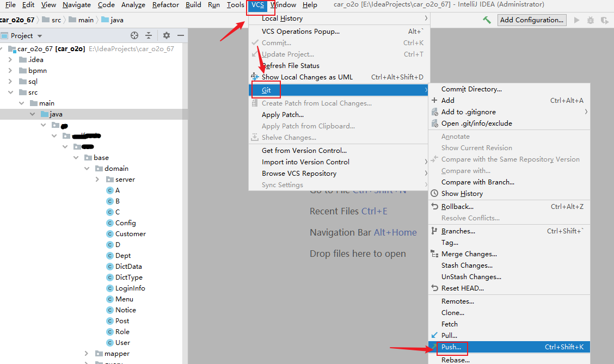Image resolution: width=614 pixels, height=364 pixels.
Task: Open the Help menu
Action: tap(310, 5)
